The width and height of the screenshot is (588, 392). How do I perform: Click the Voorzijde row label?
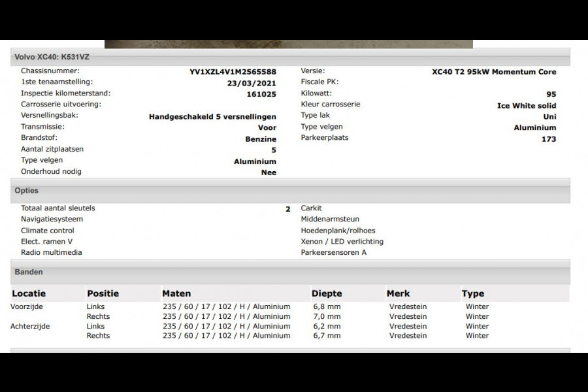pos(29,306)
